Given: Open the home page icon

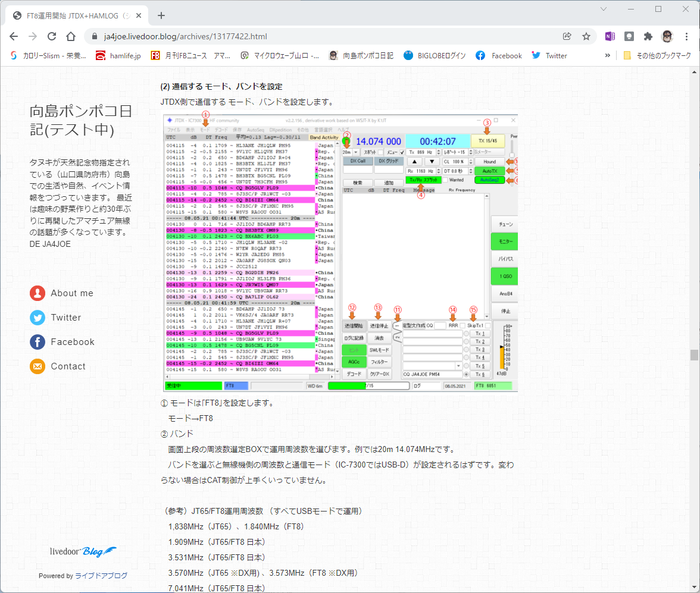Looking at the screenshot, I should click(x=70, y=37).
